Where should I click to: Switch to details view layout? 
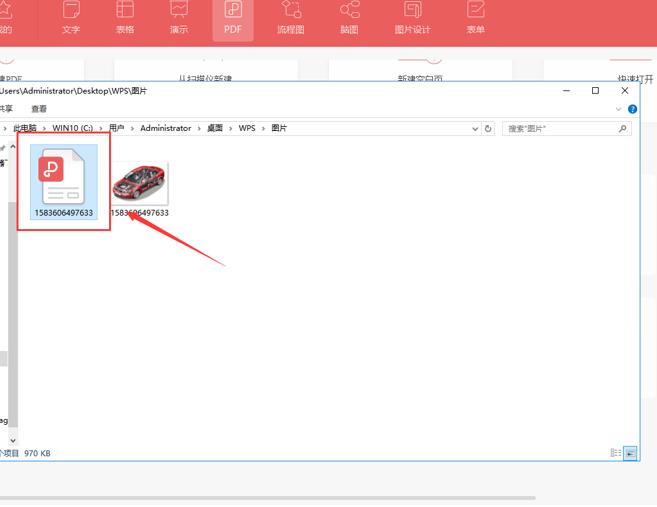616,453
